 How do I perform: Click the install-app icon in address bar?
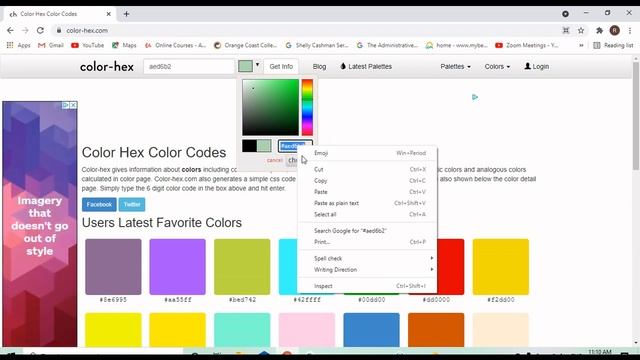pos(566,31)
